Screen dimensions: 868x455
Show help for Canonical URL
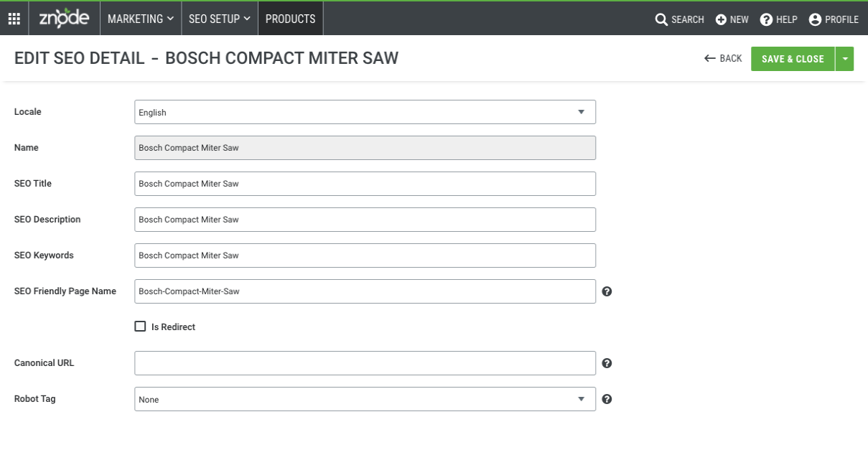[x=607, y=363]
